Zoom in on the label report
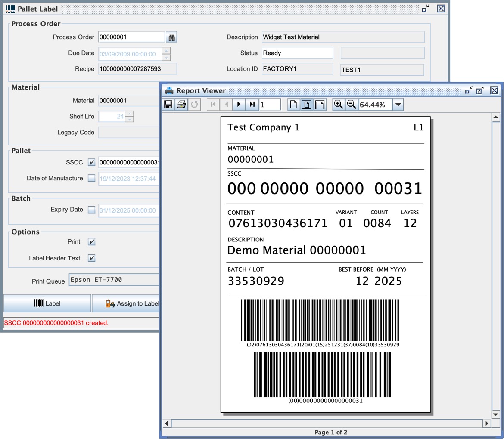Image resolution: width=504 pixels, height=439 pixels. click(339, 105)
